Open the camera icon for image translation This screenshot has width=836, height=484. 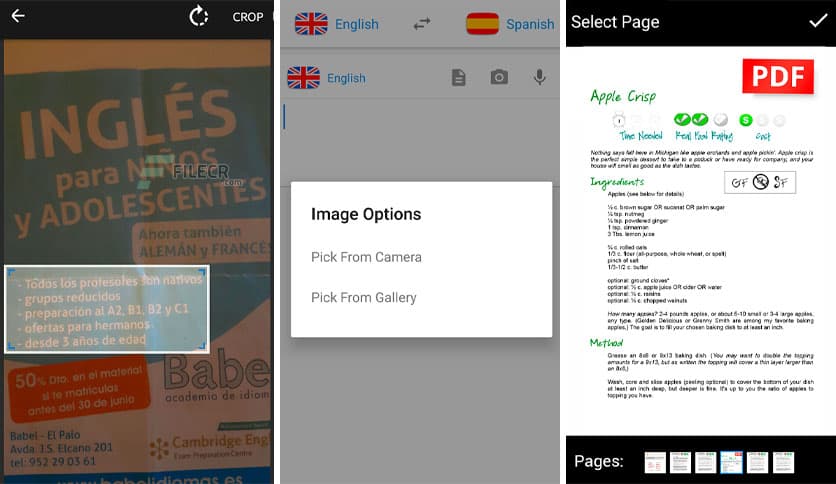[x=499, y=77]
